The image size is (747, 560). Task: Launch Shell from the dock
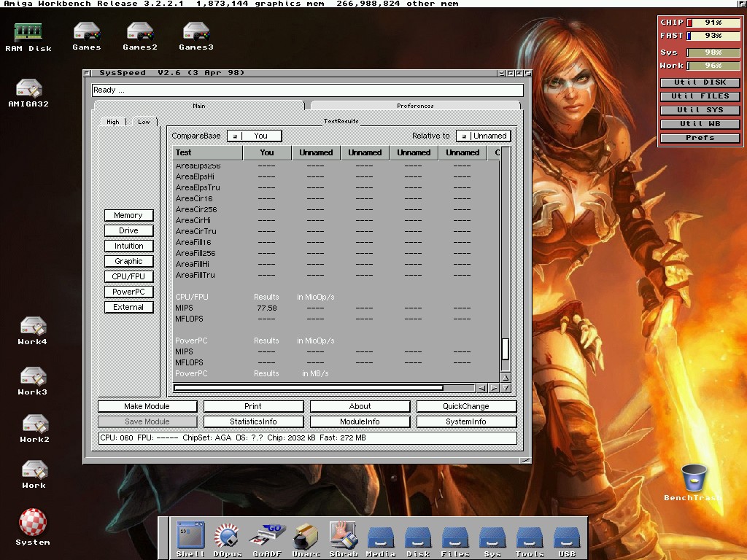click(190, 538)
